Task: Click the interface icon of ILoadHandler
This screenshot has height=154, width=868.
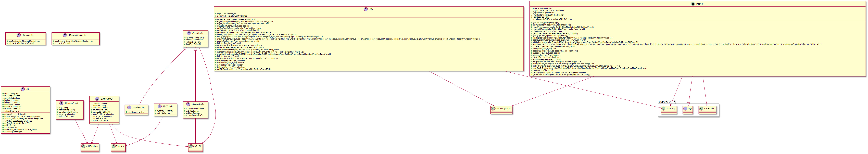Action: pyautogui.click(x=129, y=108)
